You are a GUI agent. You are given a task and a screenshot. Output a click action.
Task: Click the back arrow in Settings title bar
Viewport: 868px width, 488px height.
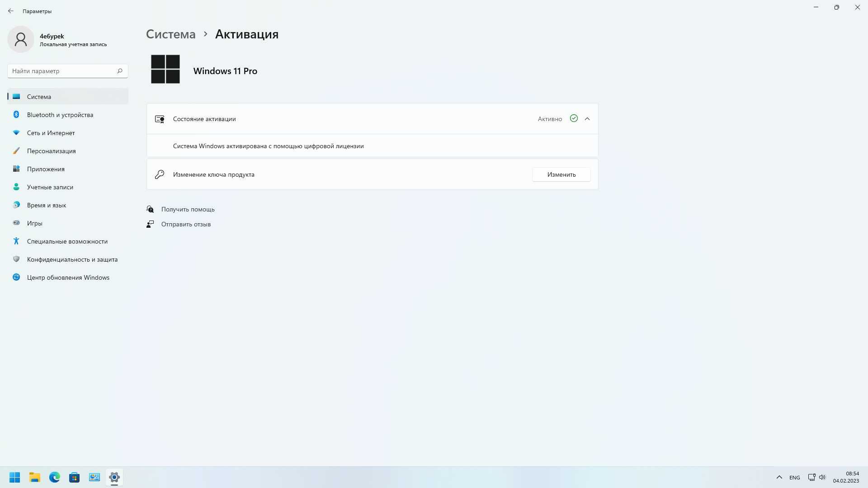click(11, 11)
